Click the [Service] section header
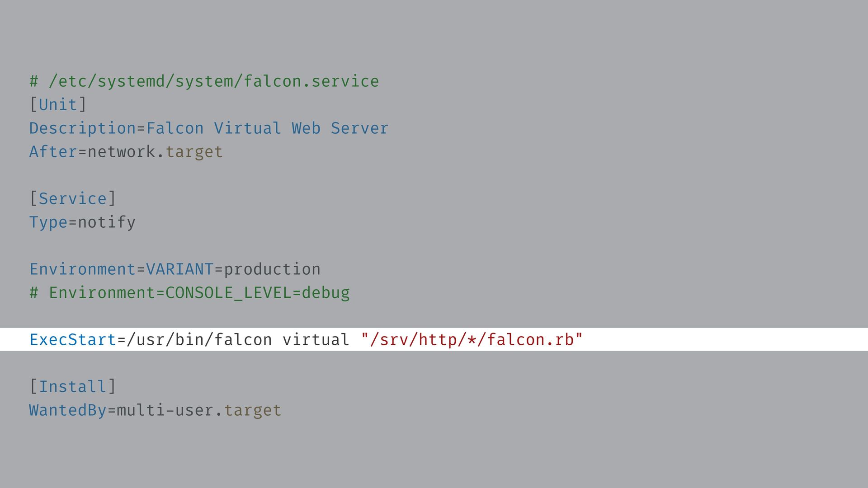 pyautogui.click(x=73, y=199)
